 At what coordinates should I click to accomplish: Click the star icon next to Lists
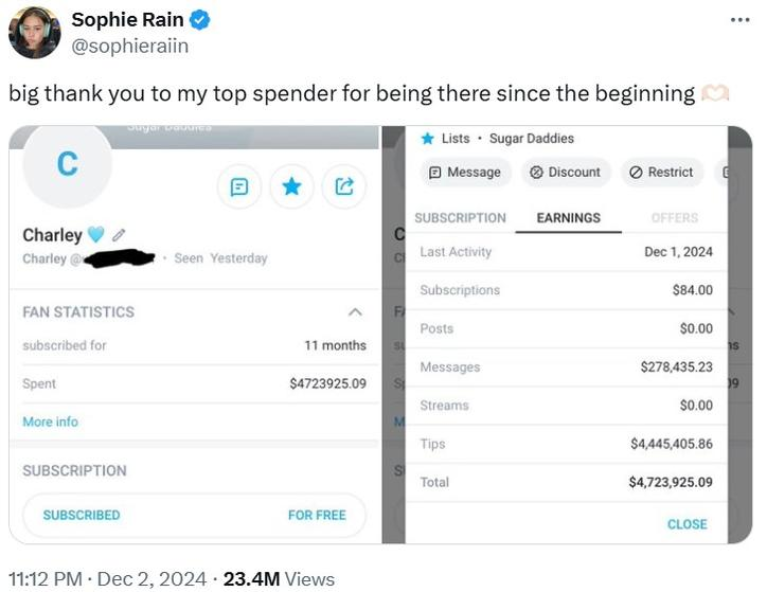[428, 138]
